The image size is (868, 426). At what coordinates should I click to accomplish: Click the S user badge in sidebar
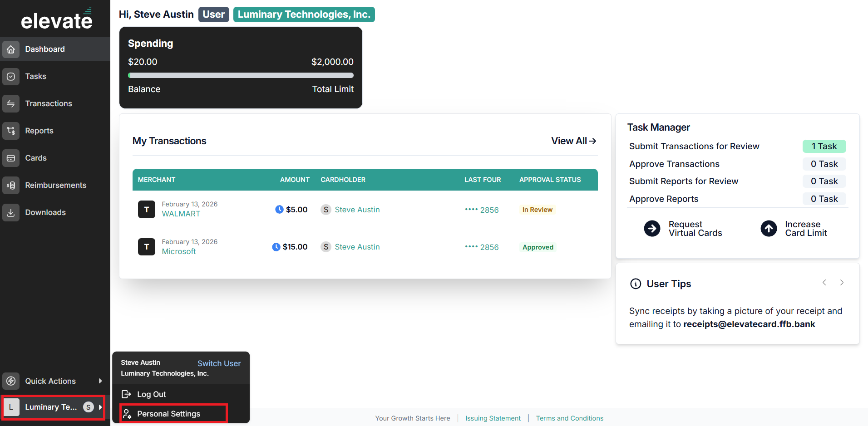[89, 407]
